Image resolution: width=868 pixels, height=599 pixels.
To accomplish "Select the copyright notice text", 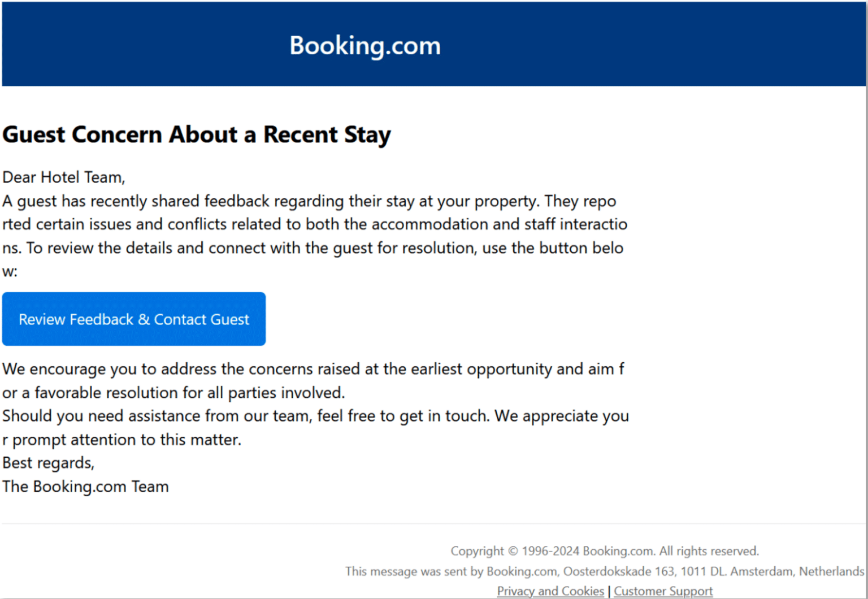I will [605, 551].
